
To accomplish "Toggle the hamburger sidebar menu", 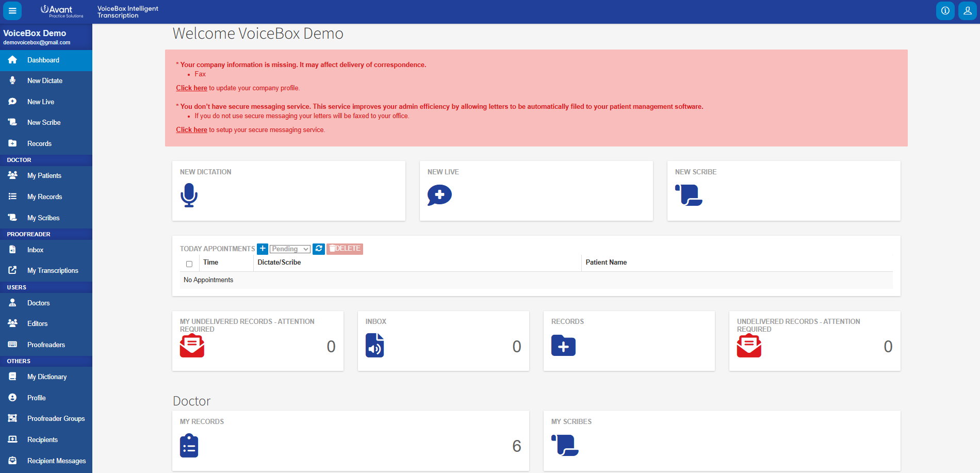I will [12, 10].
